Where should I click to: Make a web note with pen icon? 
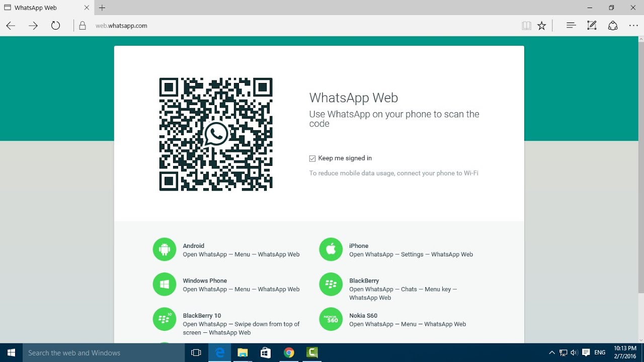tap(592, 26)
